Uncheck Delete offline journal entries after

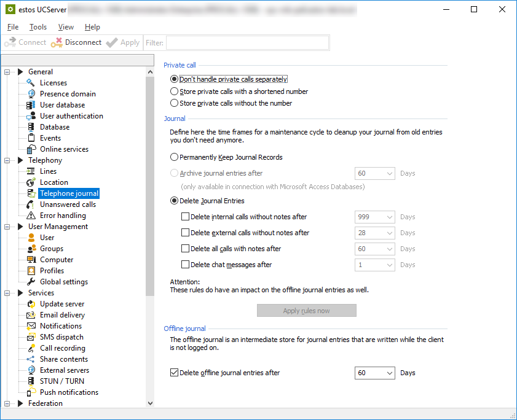[174, 373]
